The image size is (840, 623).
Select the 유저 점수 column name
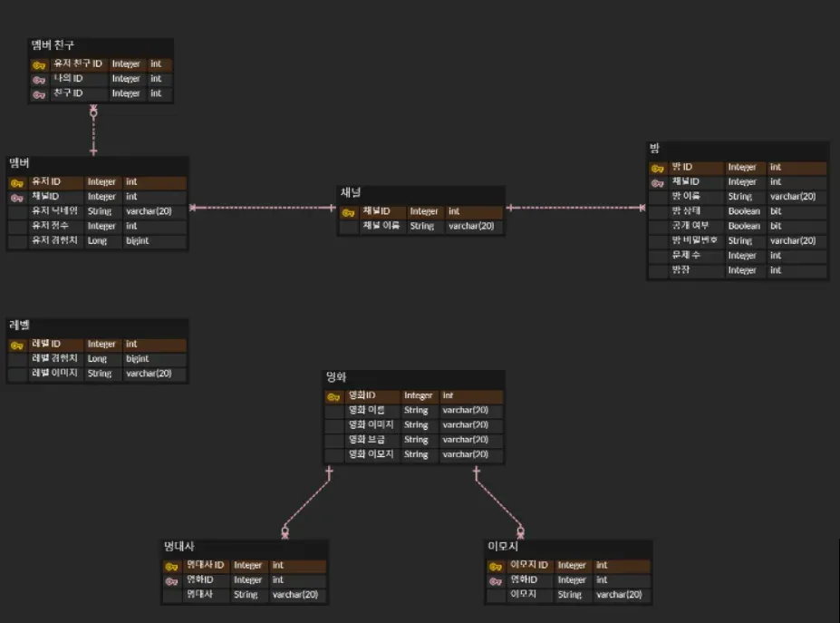50,226
